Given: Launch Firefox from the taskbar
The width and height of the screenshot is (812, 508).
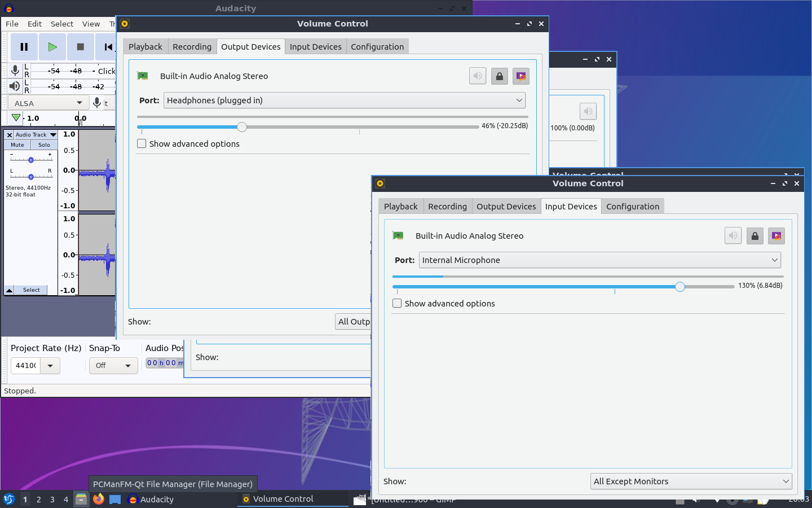Looking at the screenshot, I should (99, 499).
